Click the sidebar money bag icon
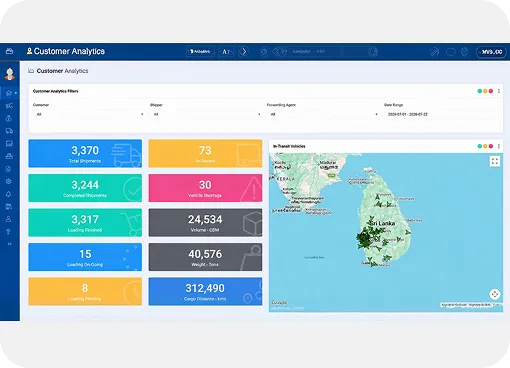 tap(9, 118)
